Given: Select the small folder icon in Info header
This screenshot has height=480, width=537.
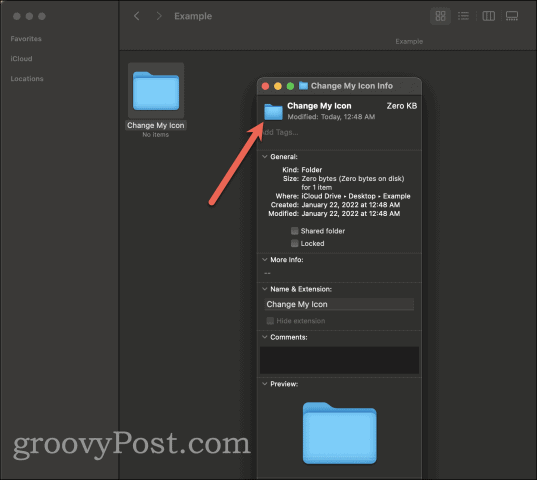Looking at the screenshot, I should (x=273, y=112).
